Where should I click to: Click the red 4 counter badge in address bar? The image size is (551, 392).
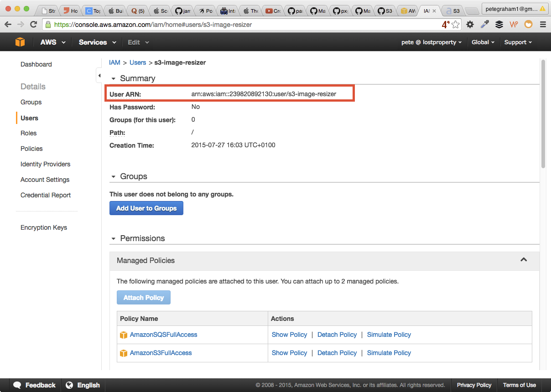tap(445, 25)
